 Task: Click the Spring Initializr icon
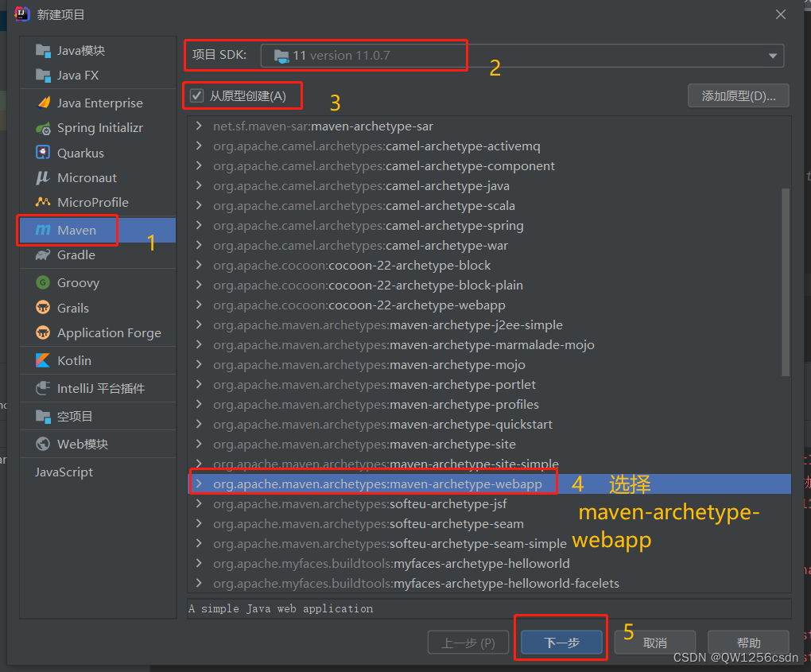click(x=44, y=128)
